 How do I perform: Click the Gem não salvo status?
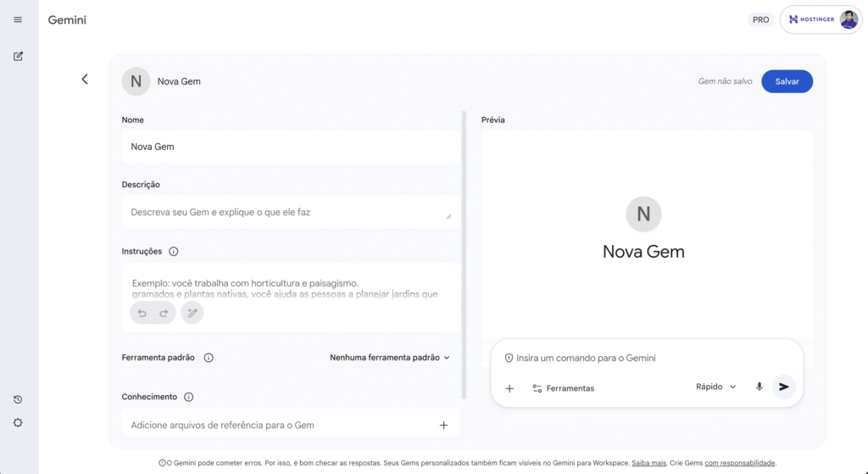[x=726, y=81]
